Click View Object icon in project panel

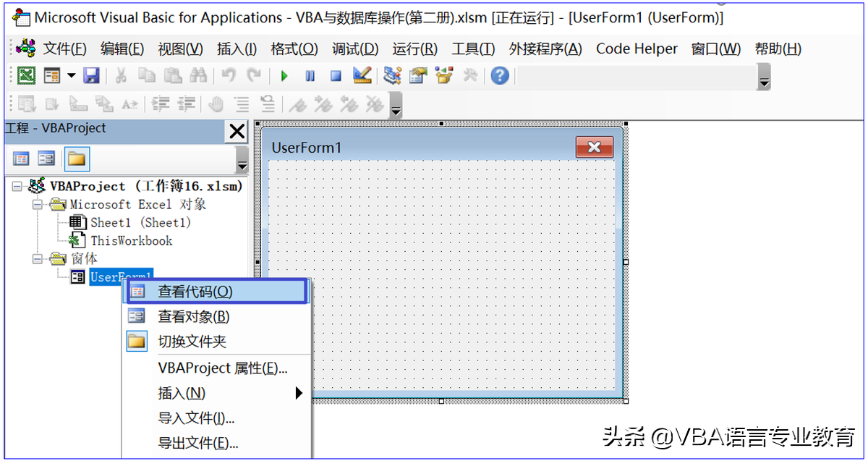(x=47, y=158)
